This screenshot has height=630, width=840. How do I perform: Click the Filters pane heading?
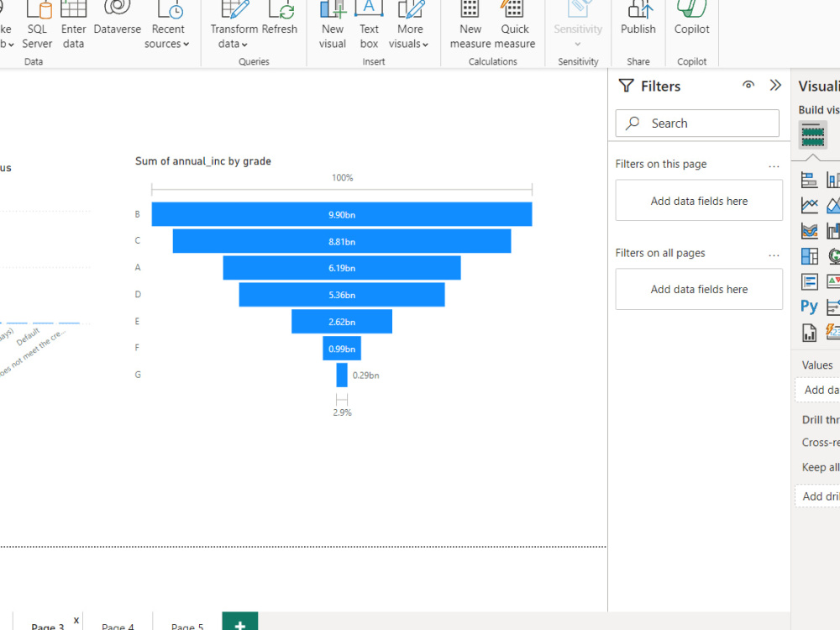tap(660, 86)
